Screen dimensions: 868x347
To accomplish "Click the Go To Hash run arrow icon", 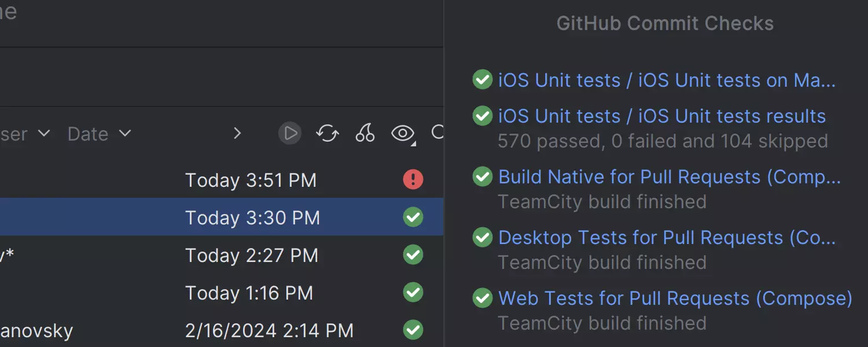I will tap(290, 134).
